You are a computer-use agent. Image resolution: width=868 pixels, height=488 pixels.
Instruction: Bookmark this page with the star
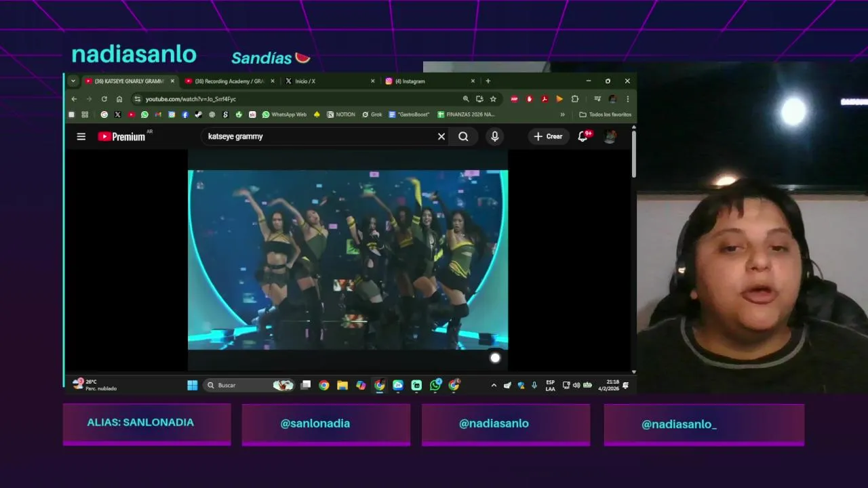click(x=493, y=99)
